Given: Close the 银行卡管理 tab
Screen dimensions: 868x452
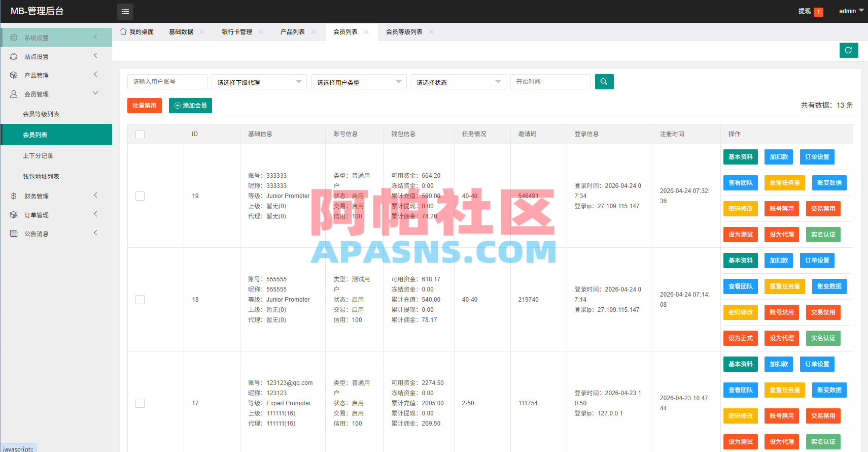Looking at the screenshot, I should pos(261,31).
